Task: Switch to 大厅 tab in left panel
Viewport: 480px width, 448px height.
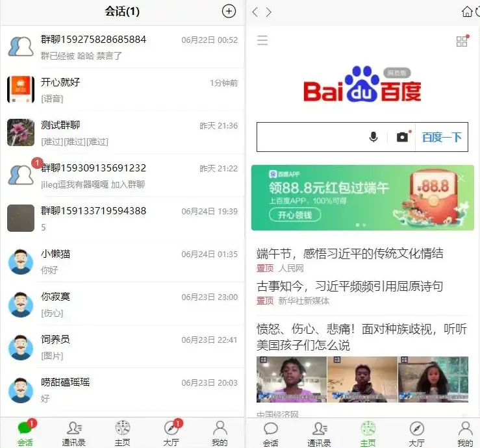Action: [171, 432]
